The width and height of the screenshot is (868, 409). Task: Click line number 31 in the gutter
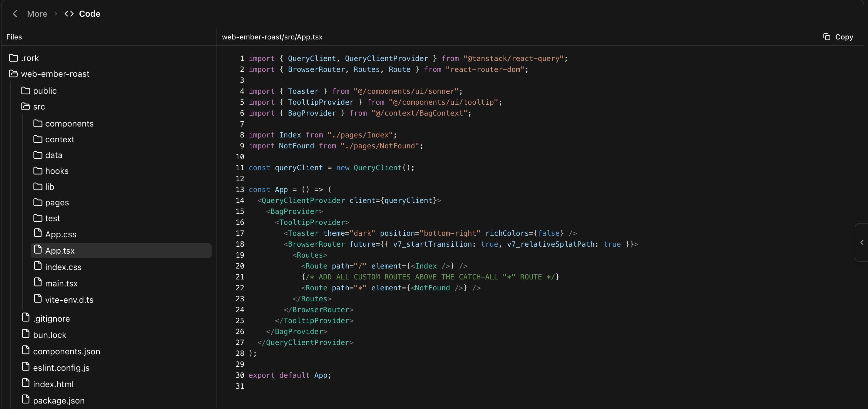point(240,386)
